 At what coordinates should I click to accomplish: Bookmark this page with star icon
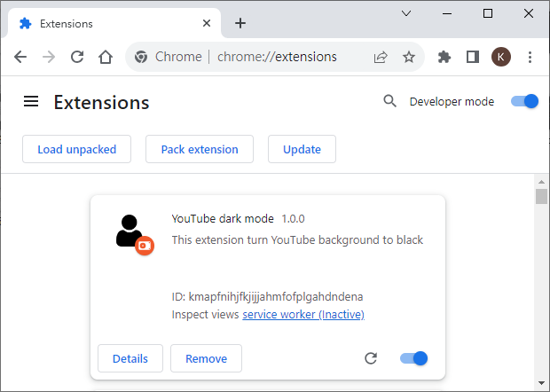[x=409, y=57]
